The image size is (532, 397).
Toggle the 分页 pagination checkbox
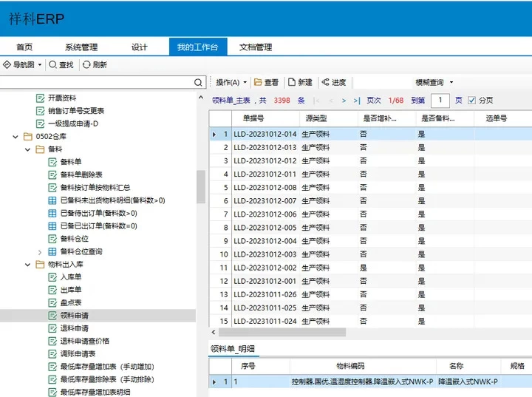coord(472,101)
